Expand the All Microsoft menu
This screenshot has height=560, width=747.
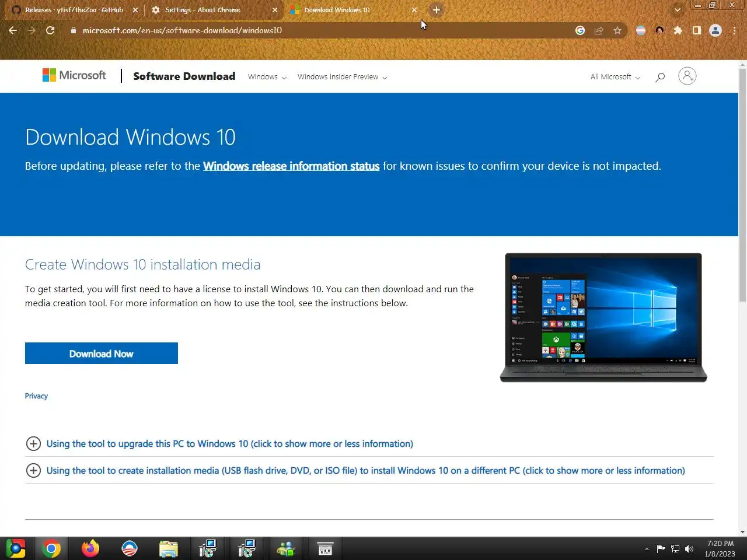615,76
